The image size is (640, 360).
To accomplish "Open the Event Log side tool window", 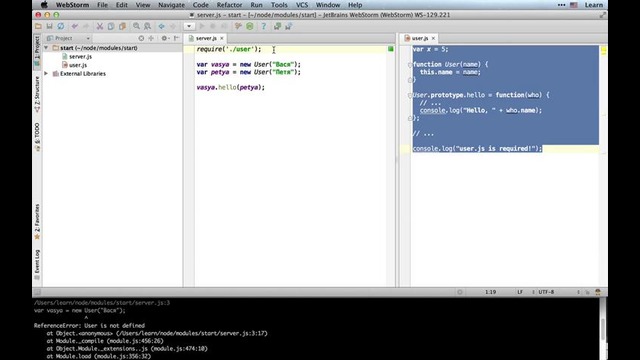I will pos(37,264).
